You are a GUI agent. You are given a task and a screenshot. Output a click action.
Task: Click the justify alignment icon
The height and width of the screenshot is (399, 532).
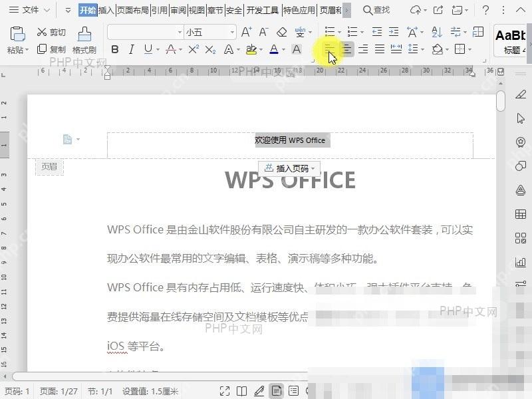click(380, 49)
